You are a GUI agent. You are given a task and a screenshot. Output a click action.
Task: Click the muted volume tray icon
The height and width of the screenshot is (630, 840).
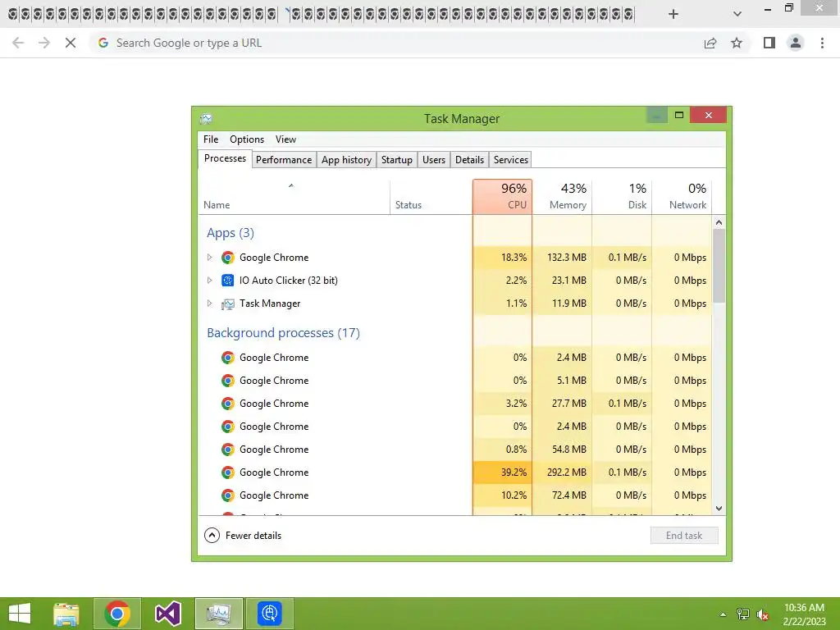[762, 614]
